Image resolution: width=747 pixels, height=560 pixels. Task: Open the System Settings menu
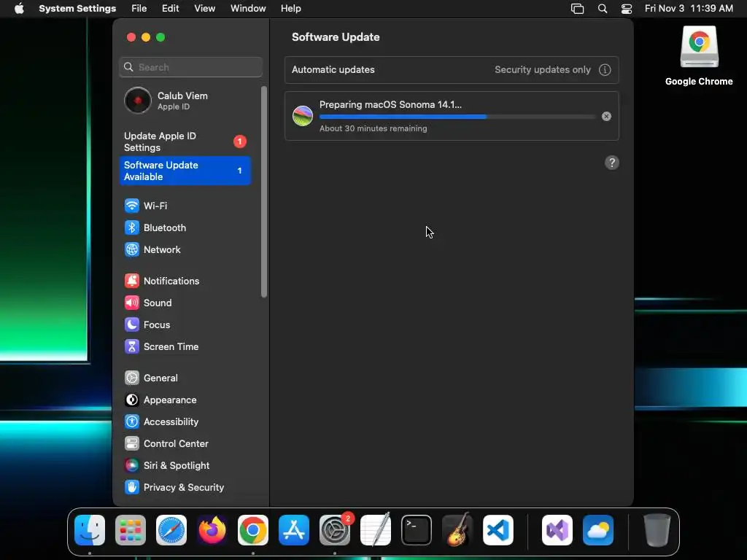[77, 9]
